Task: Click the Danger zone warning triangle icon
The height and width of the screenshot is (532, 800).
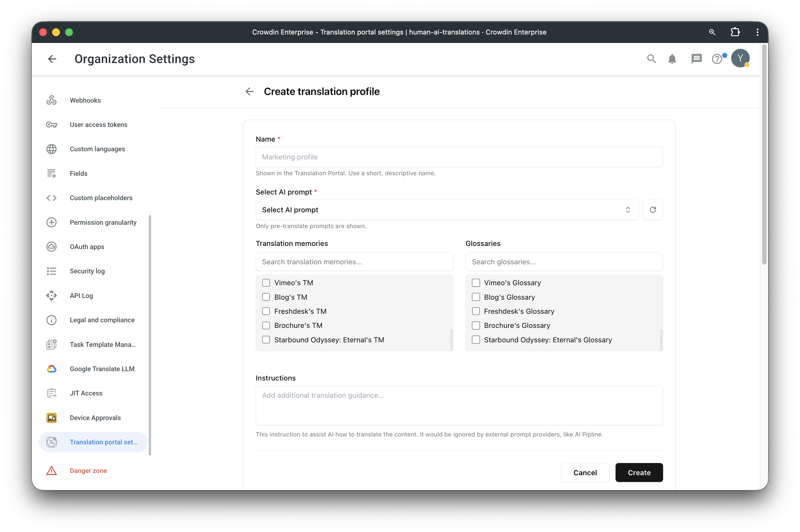Action: tap(51, 471)
